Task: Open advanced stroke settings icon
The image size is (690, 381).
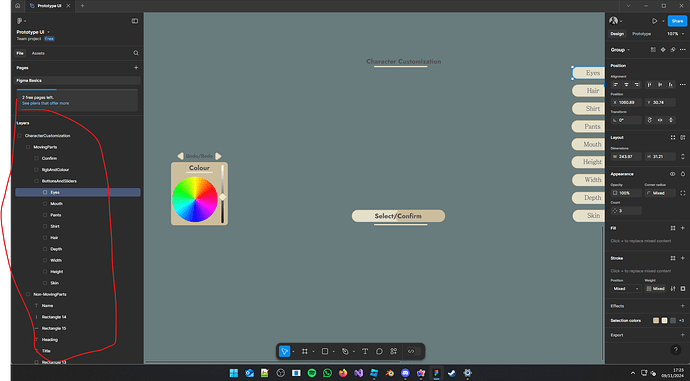Action: (x=673, y=289)
